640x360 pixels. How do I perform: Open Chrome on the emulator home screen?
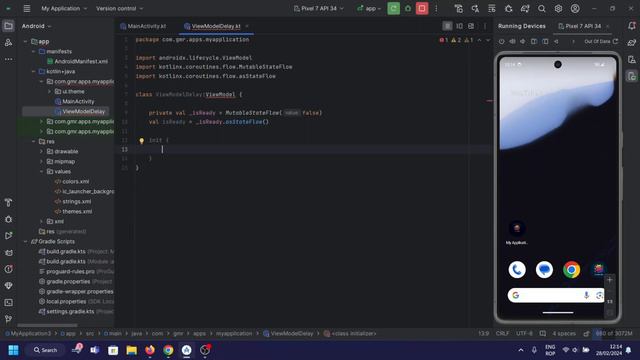click(x=571, y=270)
